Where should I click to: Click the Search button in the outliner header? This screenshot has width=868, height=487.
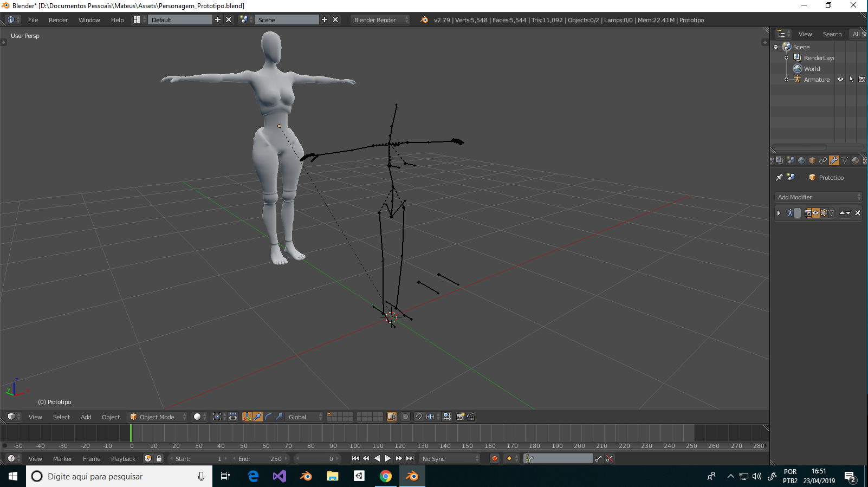(832, 34)
